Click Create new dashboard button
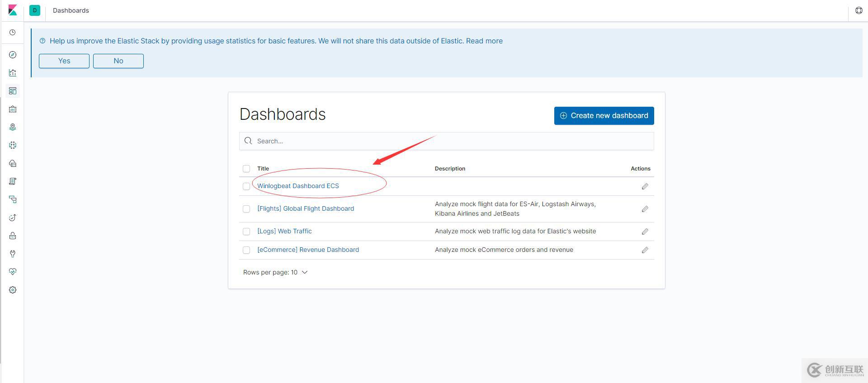The width and height of the screenshot is (868, 383). click(604, 116)
